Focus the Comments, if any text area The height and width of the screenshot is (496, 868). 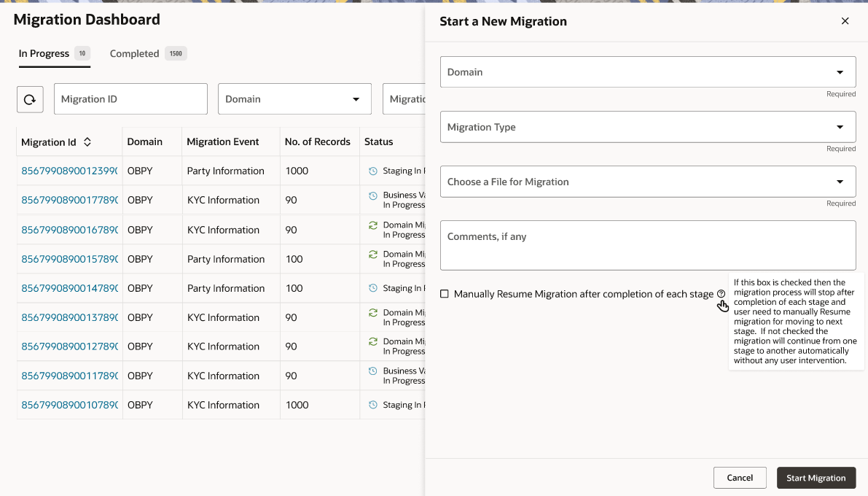coord(647,245)
